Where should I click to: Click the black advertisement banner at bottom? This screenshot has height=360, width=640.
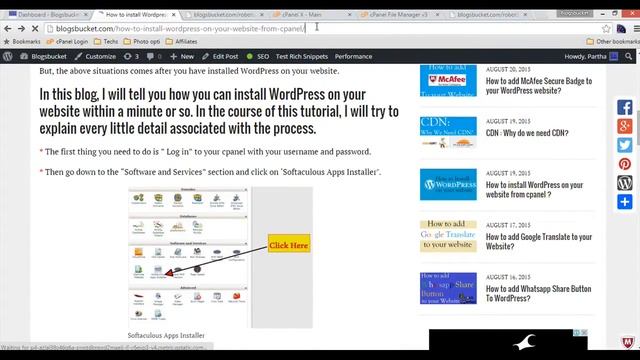point(508,340)
